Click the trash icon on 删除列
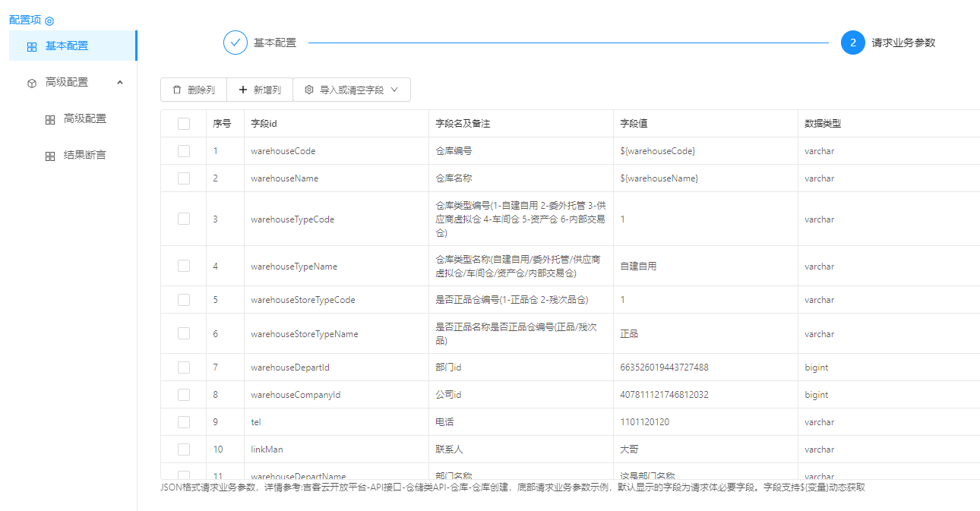Image resolution: width=980 pixels, height=511 pixels. [177, 90]
